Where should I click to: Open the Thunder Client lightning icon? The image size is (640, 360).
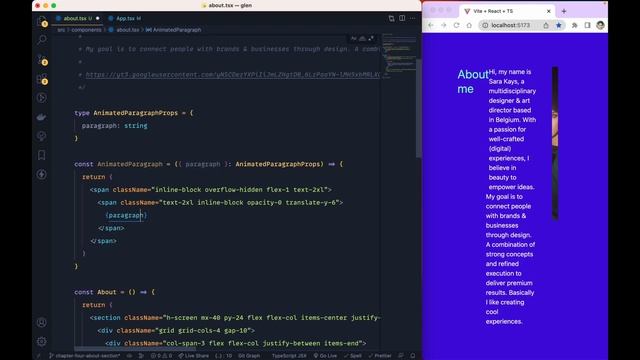tap(42, 174)
